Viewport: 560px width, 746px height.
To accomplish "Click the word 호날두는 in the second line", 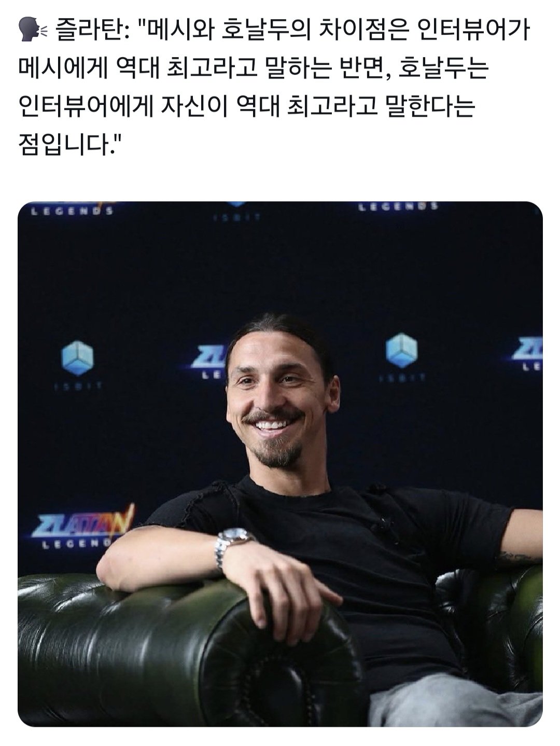I will tap(444, 68).
